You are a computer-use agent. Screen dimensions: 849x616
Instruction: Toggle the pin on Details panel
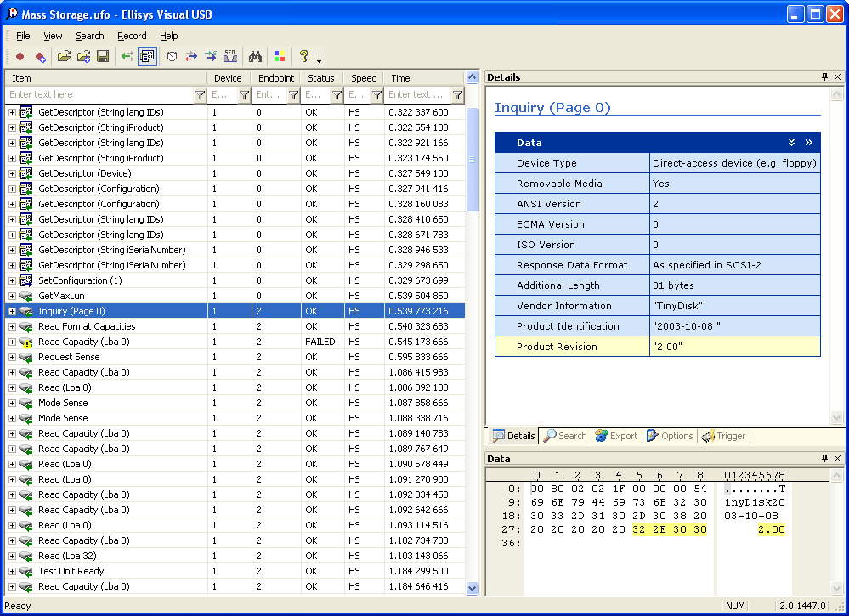[x=824, y=77]
